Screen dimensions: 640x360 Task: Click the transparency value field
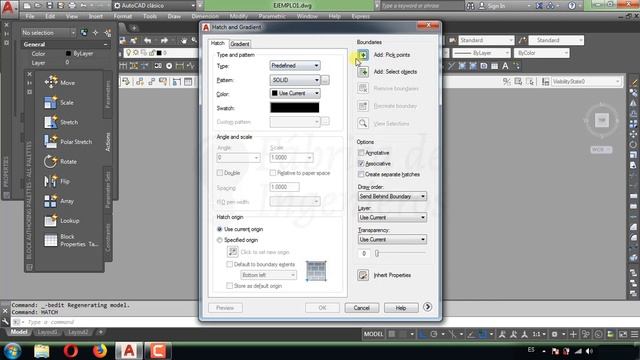[x=364, y=253]
